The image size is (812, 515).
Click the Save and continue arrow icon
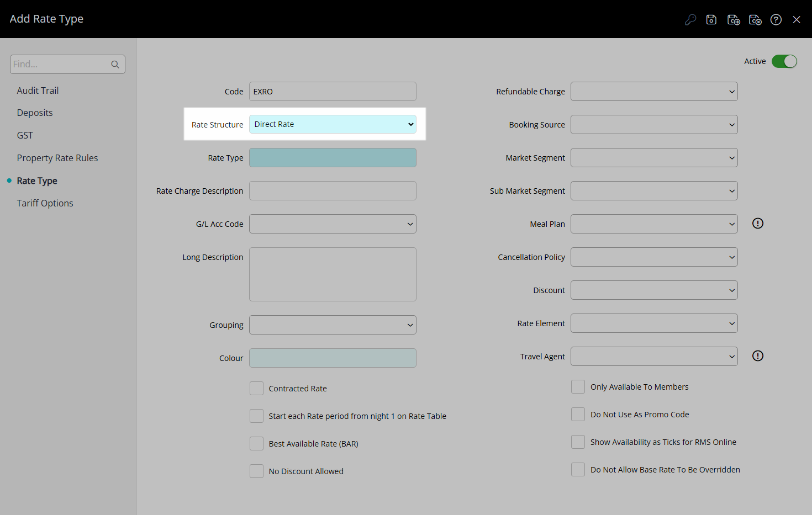click(x=734, y=20)
